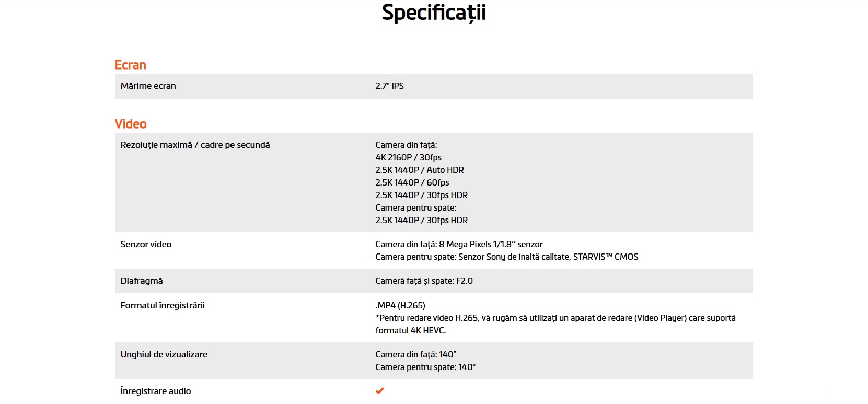
Task: Click the Cameră față și spate: F2.0 value
Action: tap(424, 281)
